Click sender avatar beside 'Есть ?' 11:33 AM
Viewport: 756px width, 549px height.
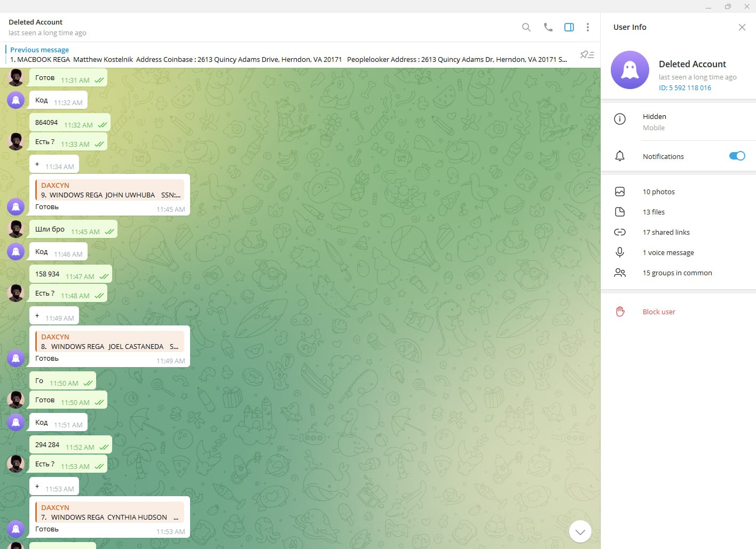[x=16, y=141]
